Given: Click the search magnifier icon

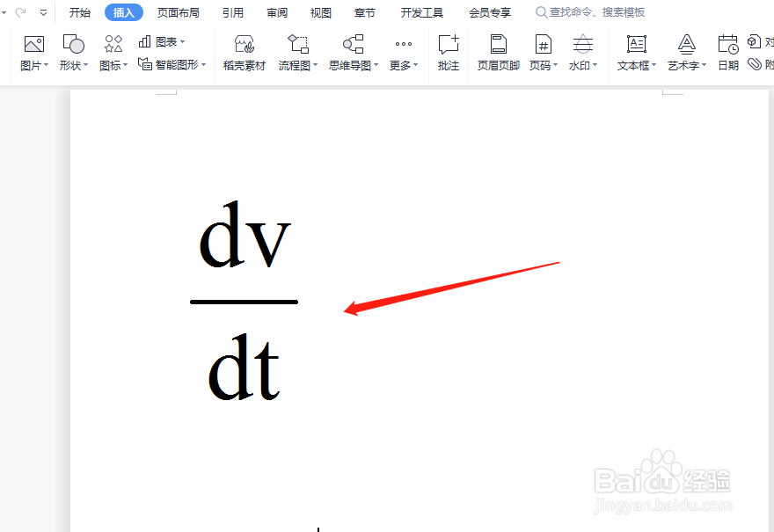Looking at the screenshot, I should click(541, 12).
